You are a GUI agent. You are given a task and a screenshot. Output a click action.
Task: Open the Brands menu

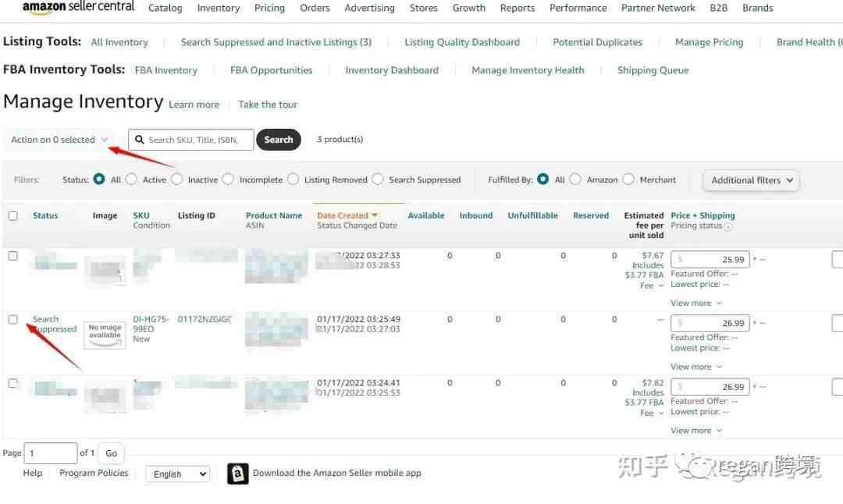[x=757, y=8]
